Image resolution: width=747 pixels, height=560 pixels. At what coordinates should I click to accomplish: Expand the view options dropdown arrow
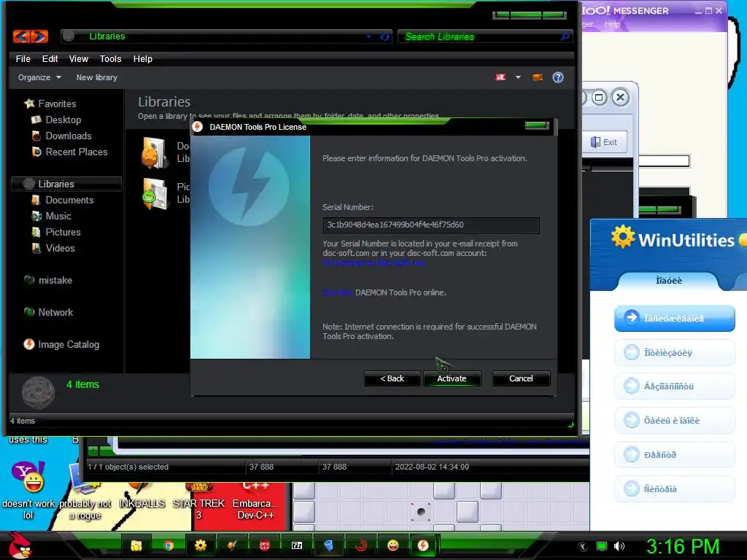(x=518, y=77)
